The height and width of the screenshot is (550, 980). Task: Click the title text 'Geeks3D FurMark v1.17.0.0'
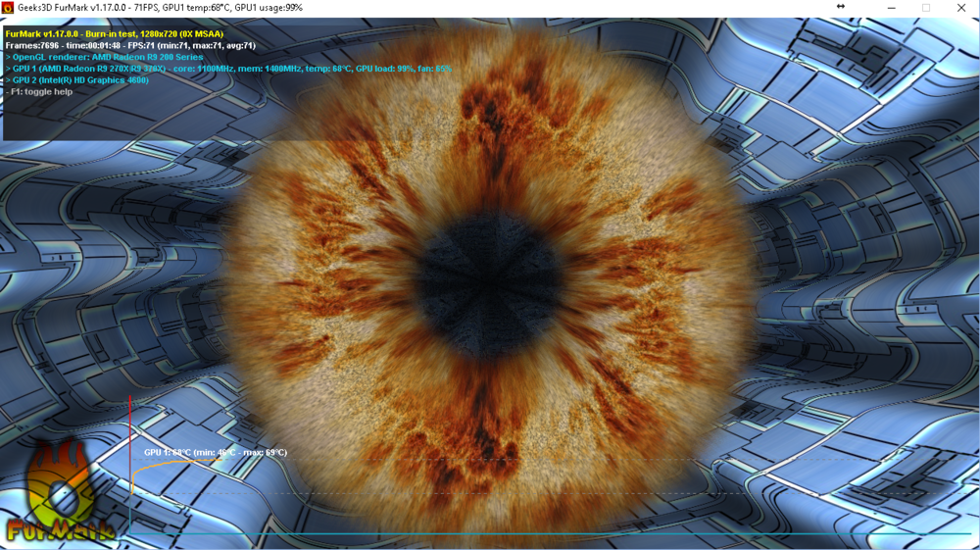pos(72,8)
